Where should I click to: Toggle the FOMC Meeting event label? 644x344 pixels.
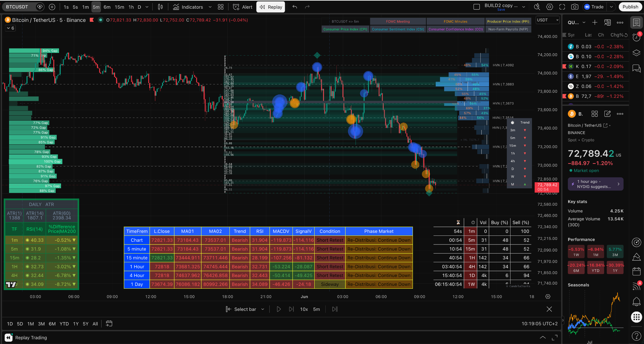pos(398,21)
